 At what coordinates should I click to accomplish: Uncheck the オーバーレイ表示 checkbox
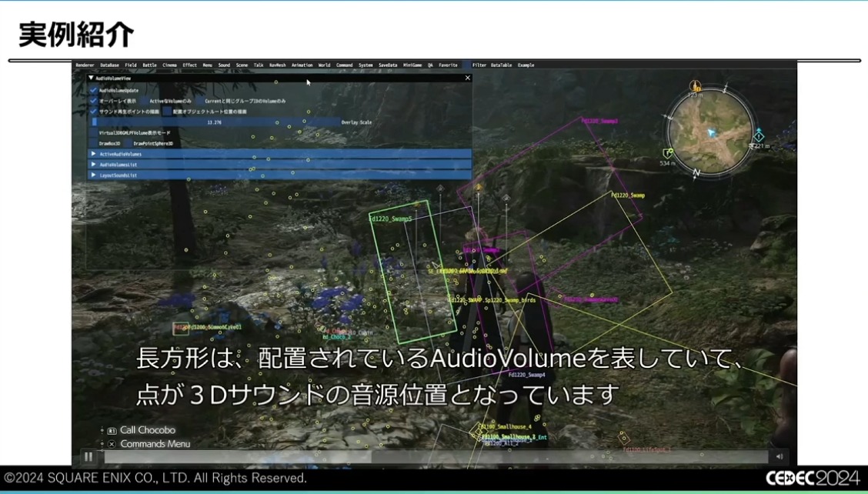point(94,101)
